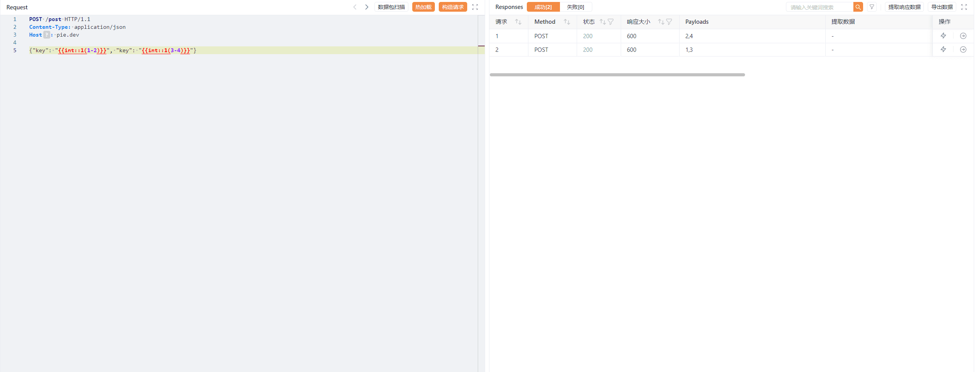Expand the Request panel to fullscreen

475,7
